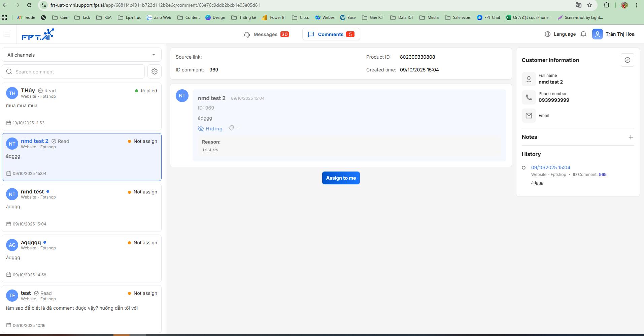This screenshot has width=644, height=336.
Task: Open the Power BI bookmark
Action: tap(273, 18)
